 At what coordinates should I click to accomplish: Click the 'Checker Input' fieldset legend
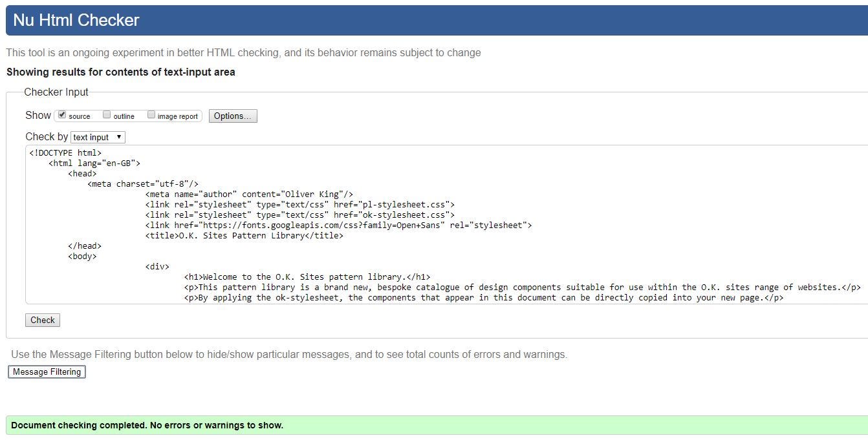[56, 92]
